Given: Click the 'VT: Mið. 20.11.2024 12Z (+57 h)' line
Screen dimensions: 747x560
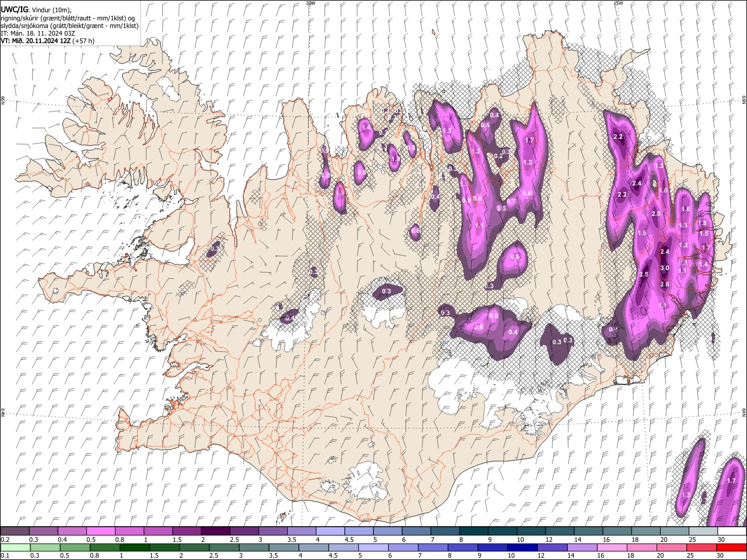Looking at the screenshot, I should (48, 41).
